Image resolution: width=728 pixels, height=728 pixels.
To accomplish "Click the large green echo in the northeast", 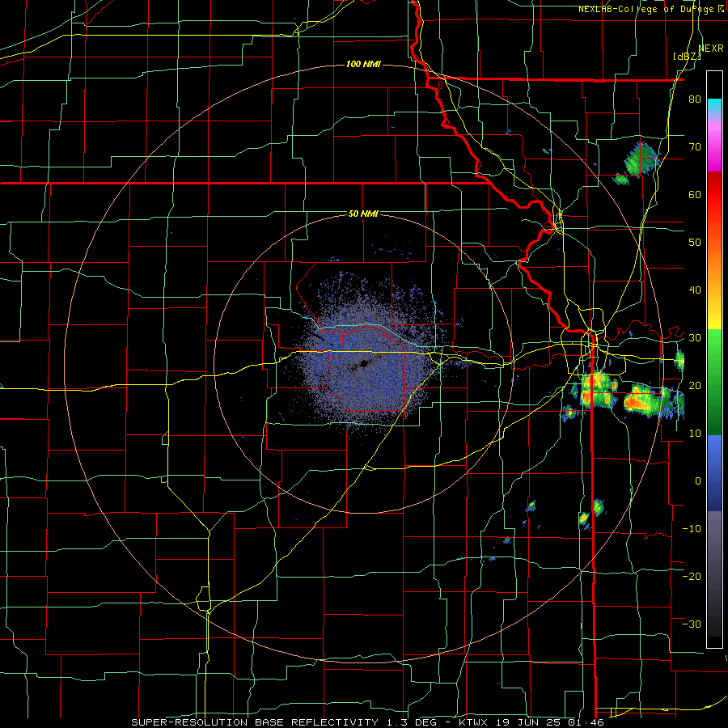I will pos(641,159).
